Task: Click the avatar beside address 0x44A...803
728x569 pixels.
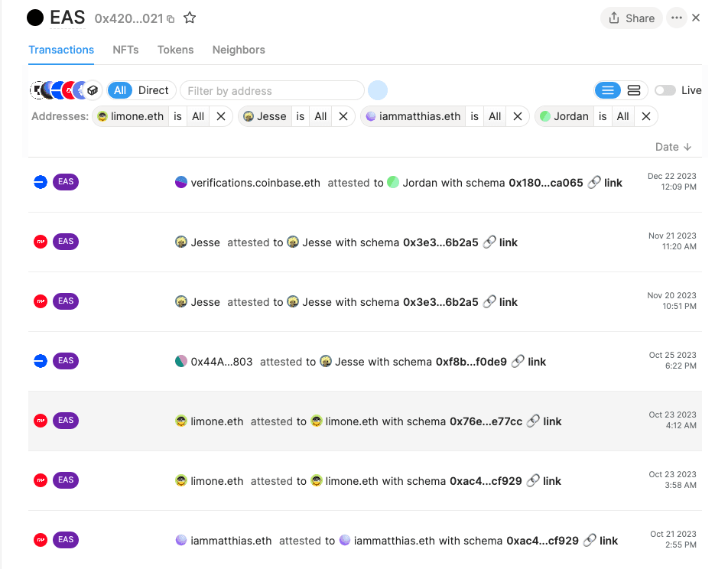Action: (x=181, y=361)
